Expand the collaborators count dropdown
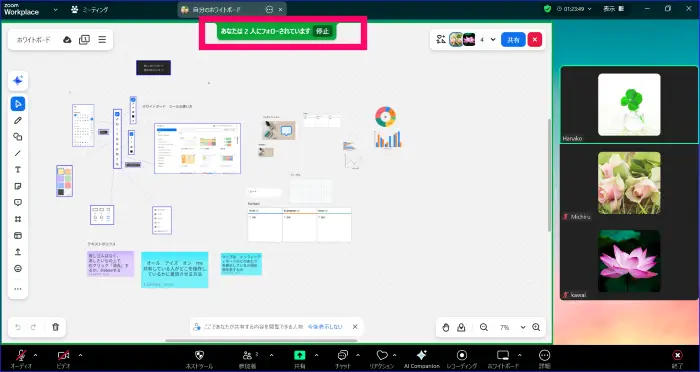Screen dimensions: 700x372 (x=493, y=40)
